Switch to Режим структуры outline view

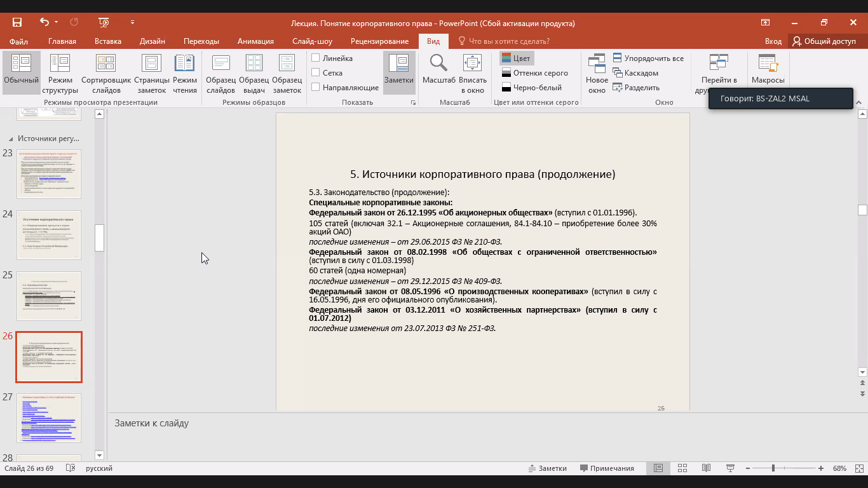60,72
